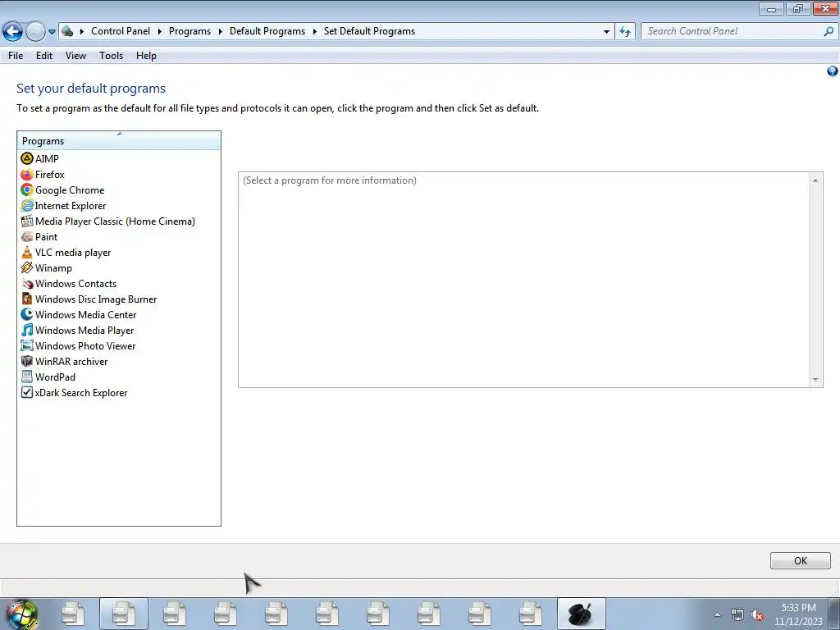Image resolution: width=840 pixels, height=630 pixels.
Task: Click the WinRAR archiver icon
Action: click(x=27, y=361)
